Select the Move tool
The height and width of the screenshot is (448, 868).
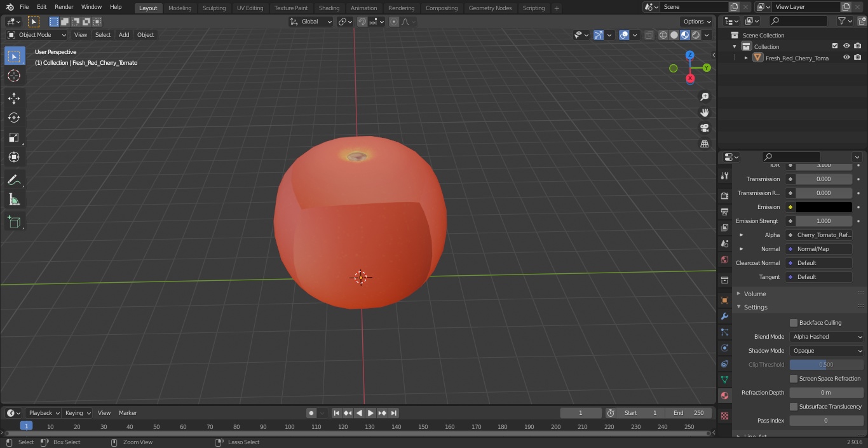pyautogui.click(x=14, y=98)
